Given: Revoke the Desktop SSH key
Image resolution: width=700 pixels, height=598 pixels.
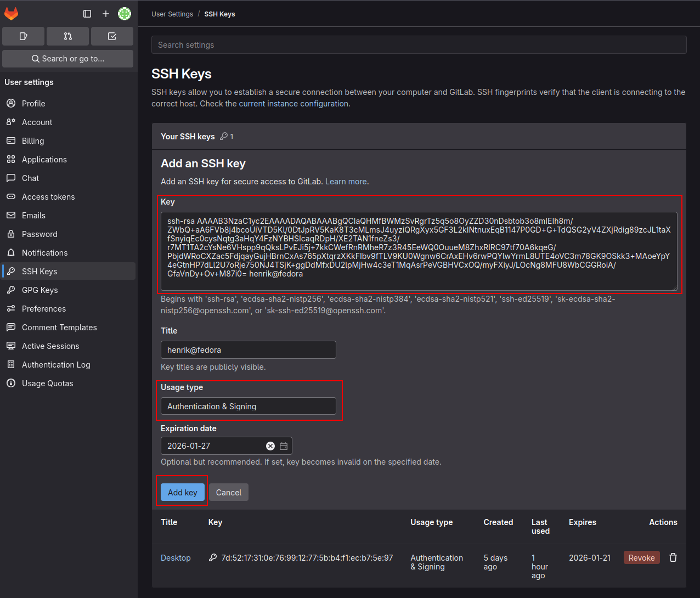Looking at the screenshot, I should tap(641, 557).
